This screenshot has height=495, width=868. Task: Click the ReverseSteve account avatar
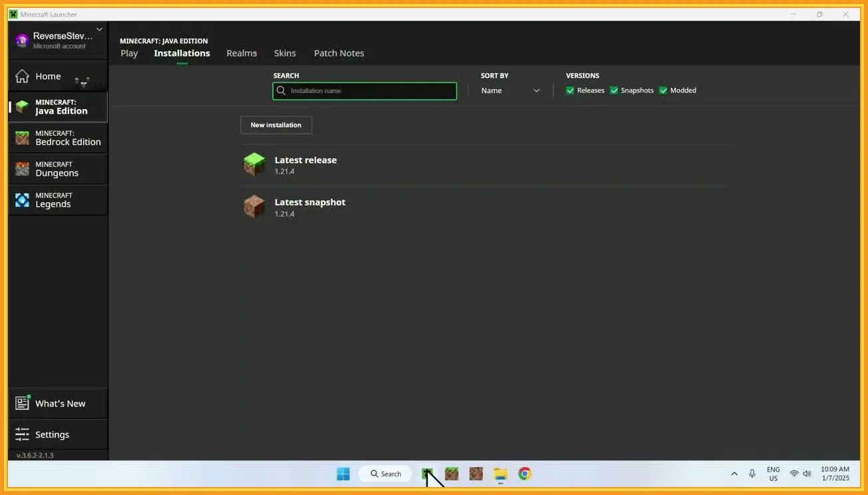pos(22,41)
